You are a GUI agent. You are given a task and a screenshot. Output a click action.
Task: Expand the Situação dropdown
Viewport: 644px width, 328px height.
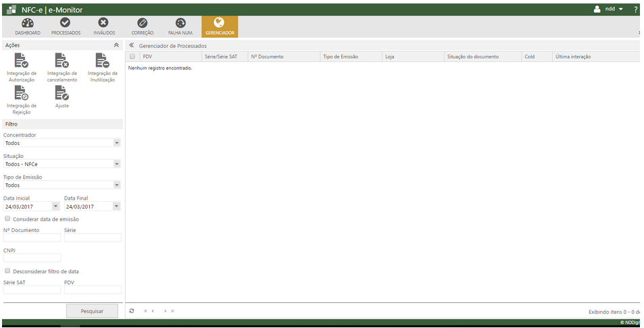pyautogui.click(x=61, y=164)
